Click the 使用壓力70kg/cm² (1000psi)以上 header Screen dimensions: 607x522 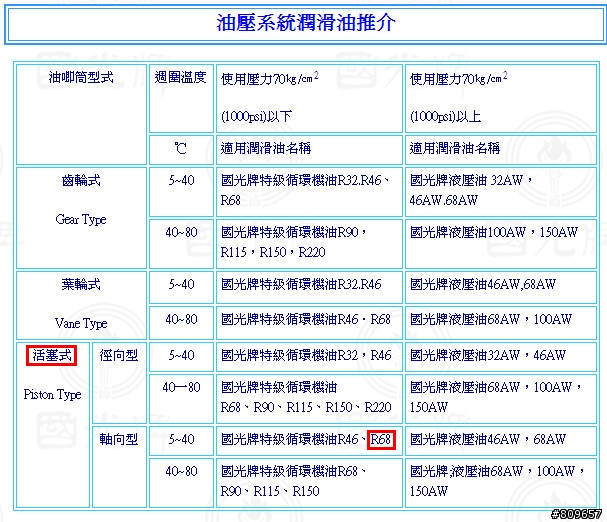[x=501, y=99]
